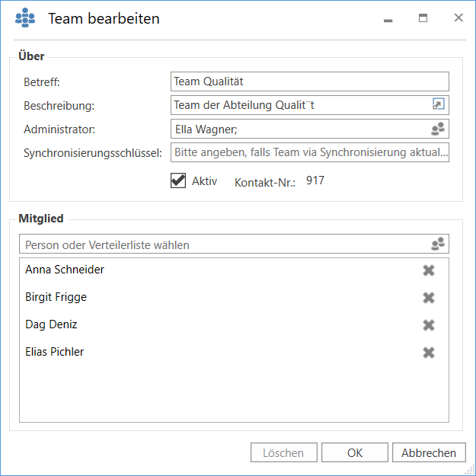Viewport: 476px width, 476px height.
Task: Uncheck the Aktiv checkbox
Action: coord(178,180)
